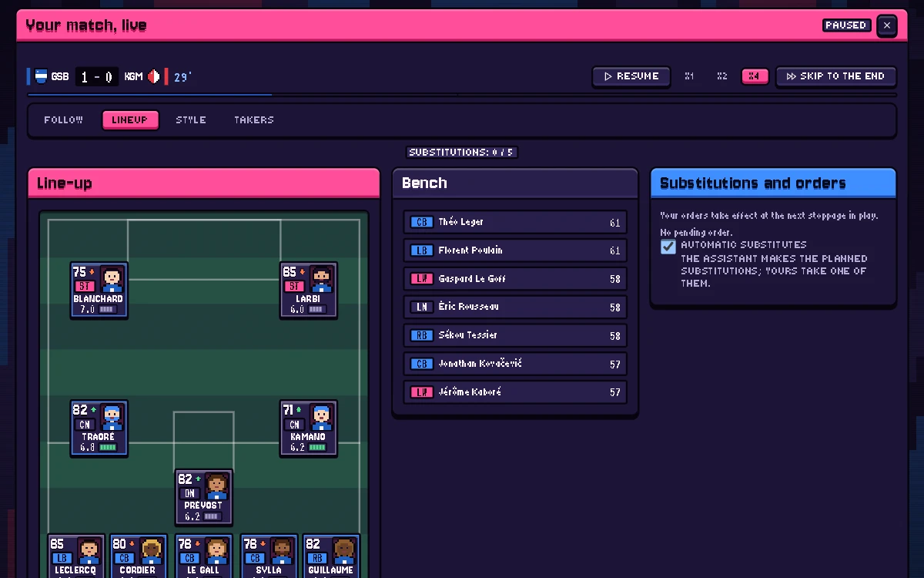This screenshot has width=924, height=578.
Task: Click Kamano's green energy bar
Action: 316,447
